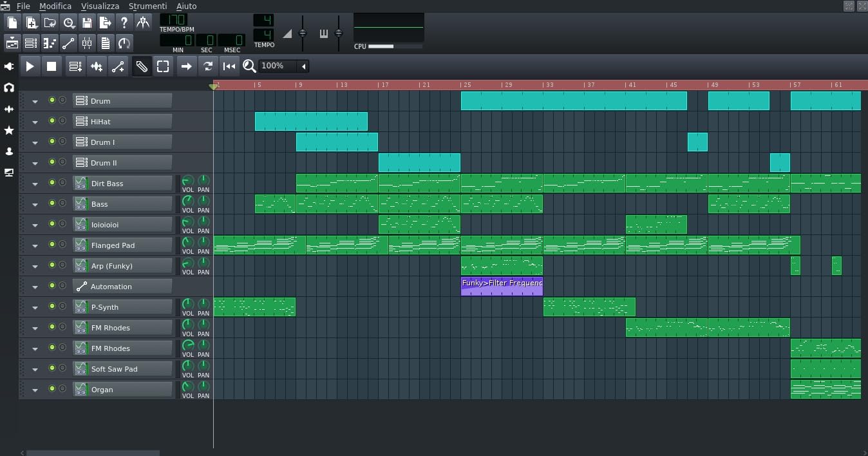Viewport: 868px width, 456px height.
Task: Toggle auto-scrolling arrow button
Action: coord(186,66)
